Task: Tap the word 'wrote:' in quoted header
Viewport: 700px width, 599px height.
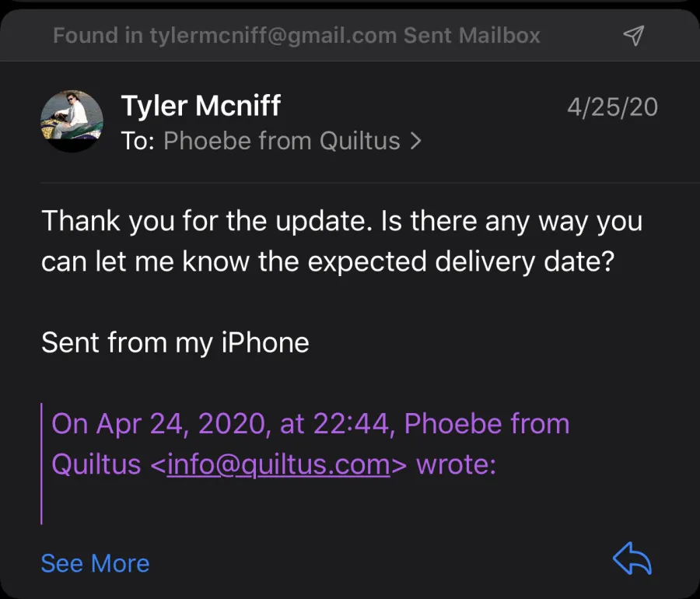Action: pyautogui.click(x=456, y=464)
